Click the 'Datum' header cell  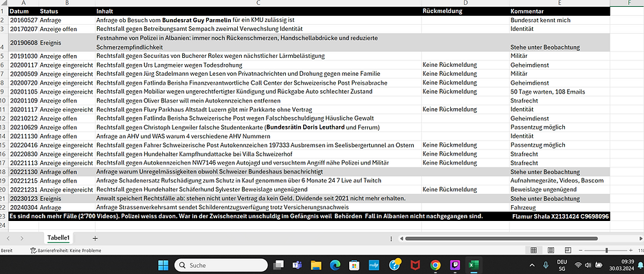(x=24, y=11)
